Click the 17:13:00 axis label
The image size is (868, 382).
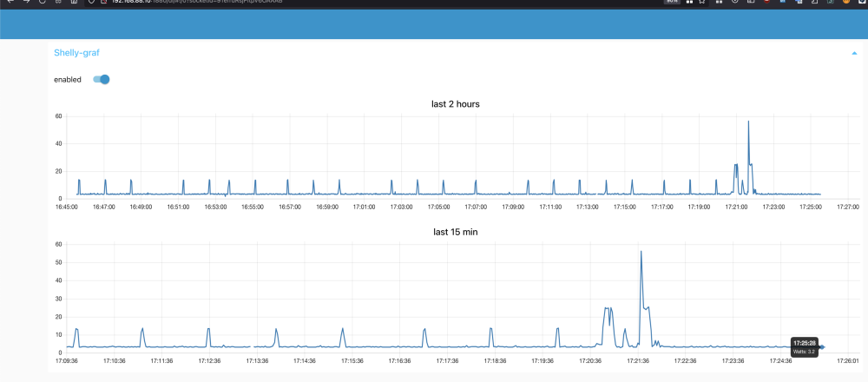tap(588, 207)
